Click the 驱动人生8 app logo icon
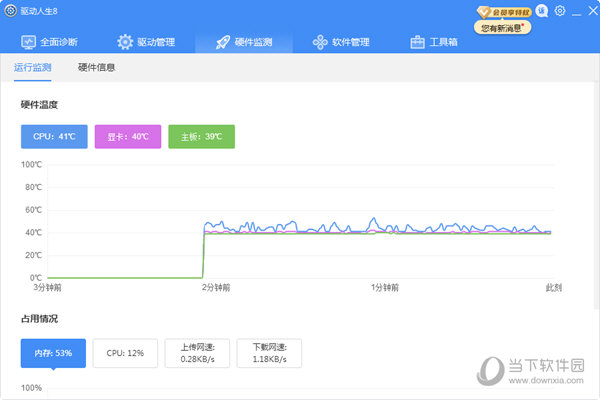Image resolution: width=600 pixels, height=400 pixels. pyautogui.click(x=10, y=11)
